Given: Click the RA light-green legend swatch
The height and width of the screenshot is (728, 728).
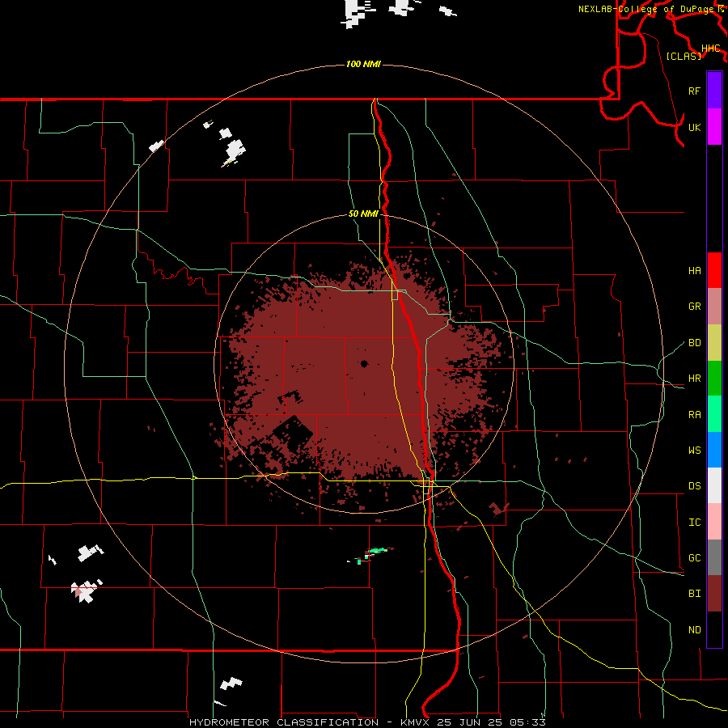Looking at the screenshot, I should pyautogui.click(x=714, y=414).
